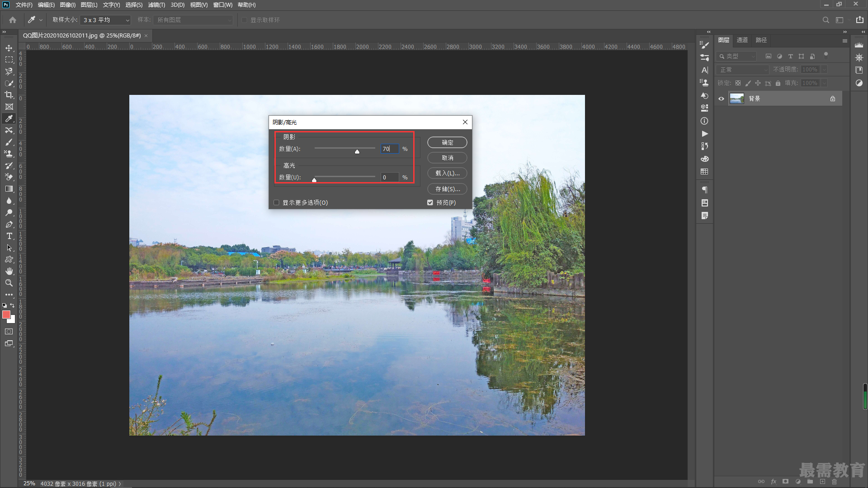
Task: Open the tool preset picker arrow
Action: pos(41,20)
